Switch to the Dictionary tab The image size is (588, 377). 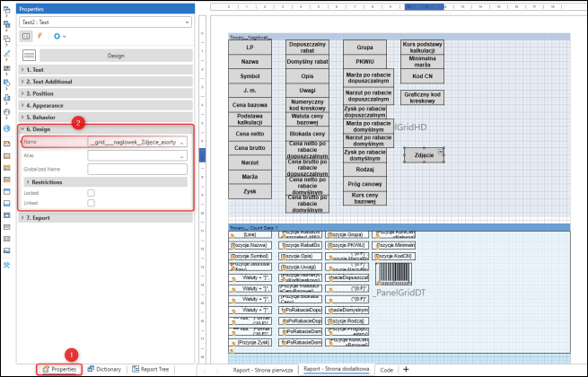coord(105,369)
